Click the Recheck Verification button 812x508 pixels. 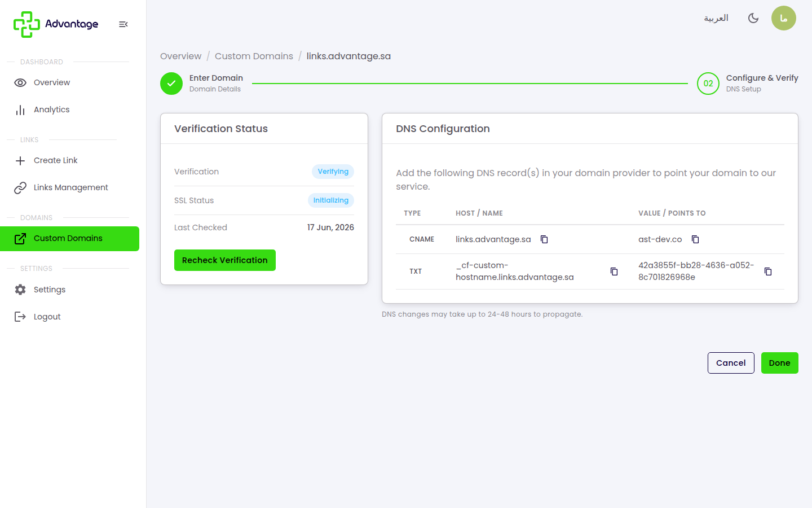pyautogui.click(x=225, y=260)
